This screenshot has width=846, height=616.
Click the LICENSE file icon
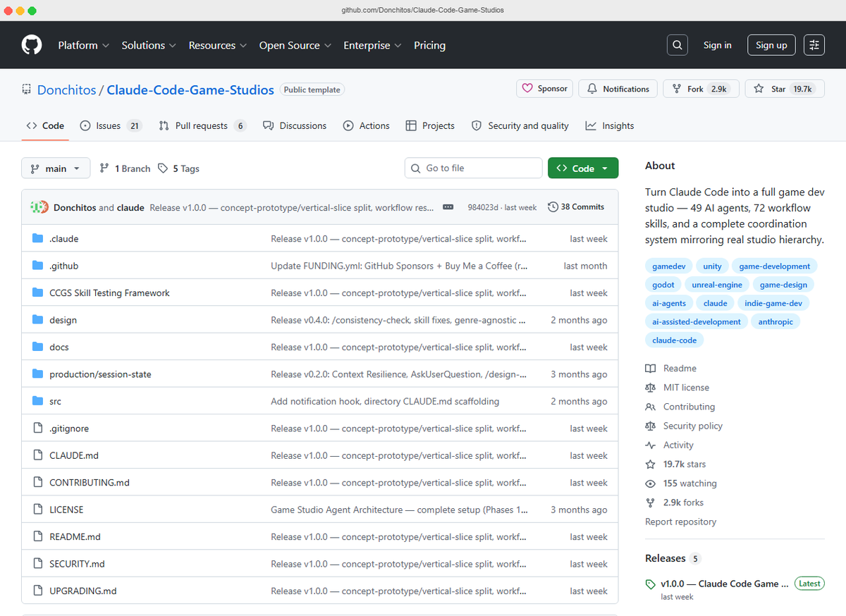click(37, 510)
